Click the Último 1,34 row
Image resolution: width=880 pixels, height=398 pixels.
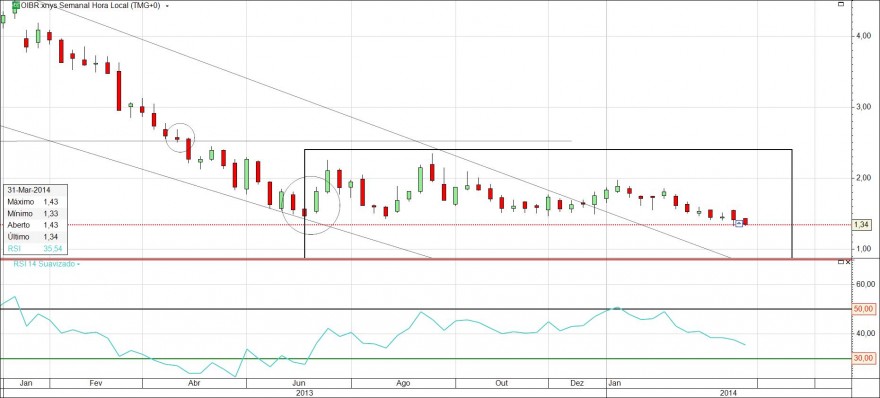point(35,236)
